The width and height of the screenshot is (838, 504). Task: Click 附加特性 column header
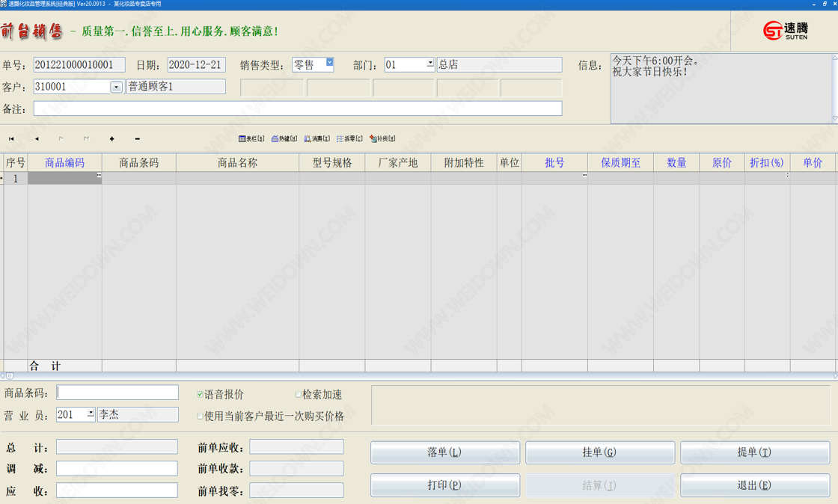tap(464, 163)
